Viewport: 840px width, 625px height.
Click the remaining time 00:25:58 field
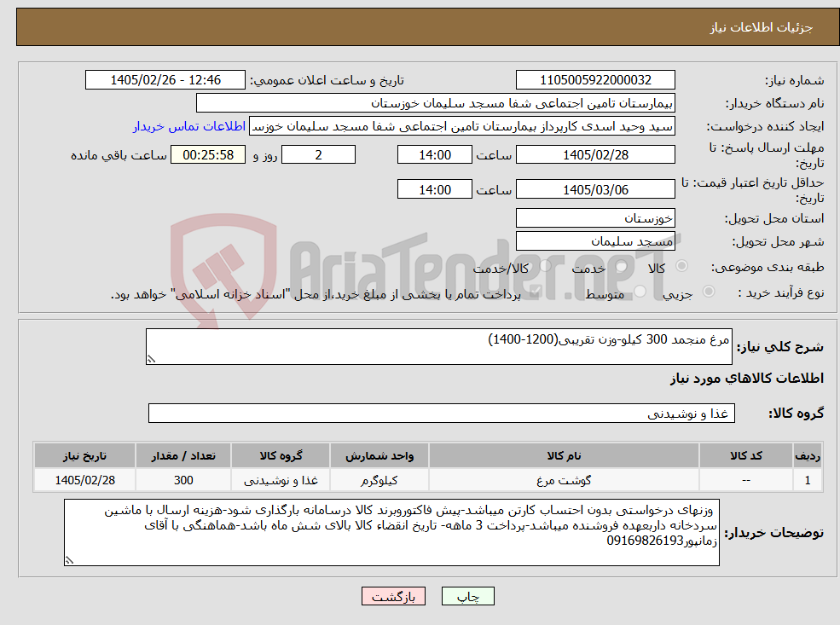208,155
